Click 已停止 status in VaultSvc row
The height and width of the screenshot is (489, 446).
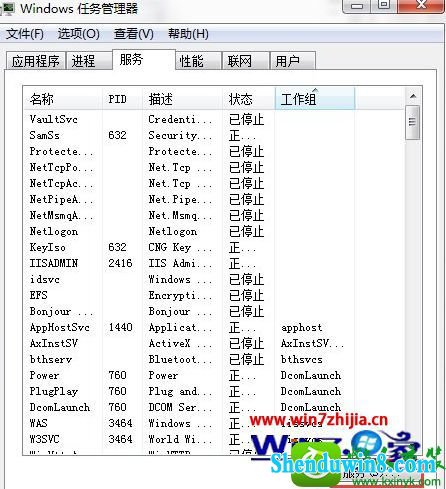[247, 119]
